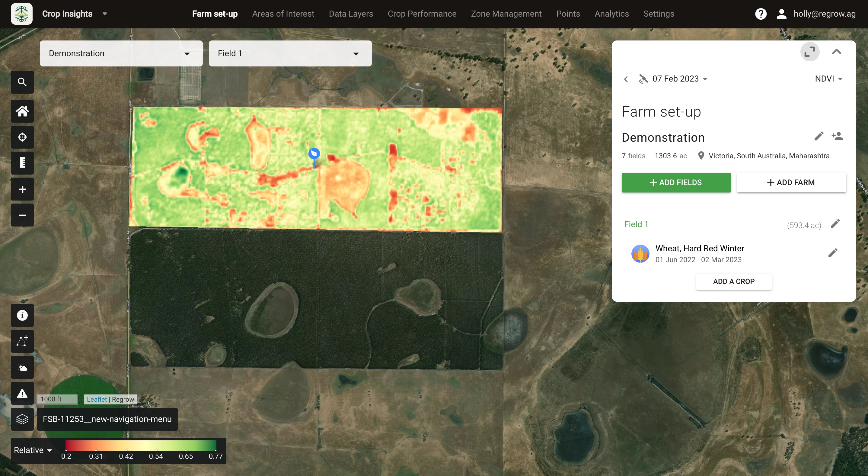Open the measurement ruler tool

22,163
